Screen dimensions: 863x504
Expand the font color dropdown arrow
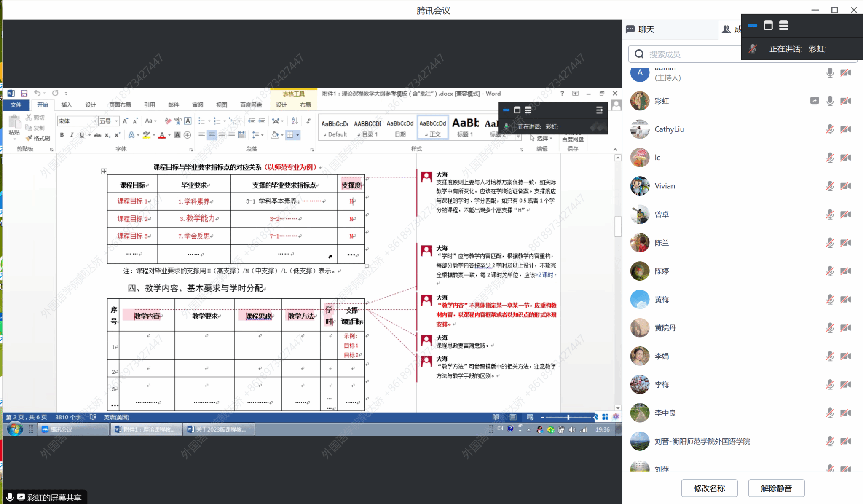click(169, 135)
